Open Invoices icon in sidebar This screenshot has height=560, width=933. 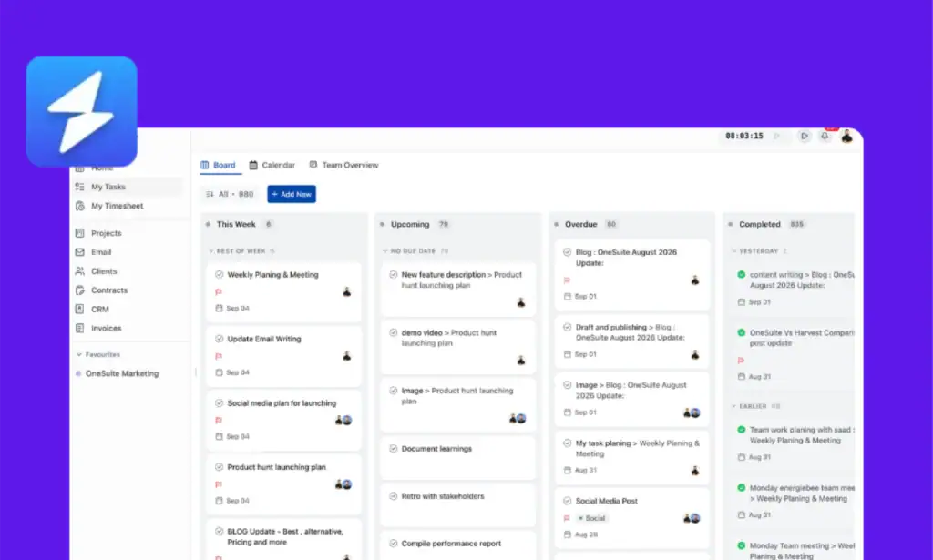80,328
